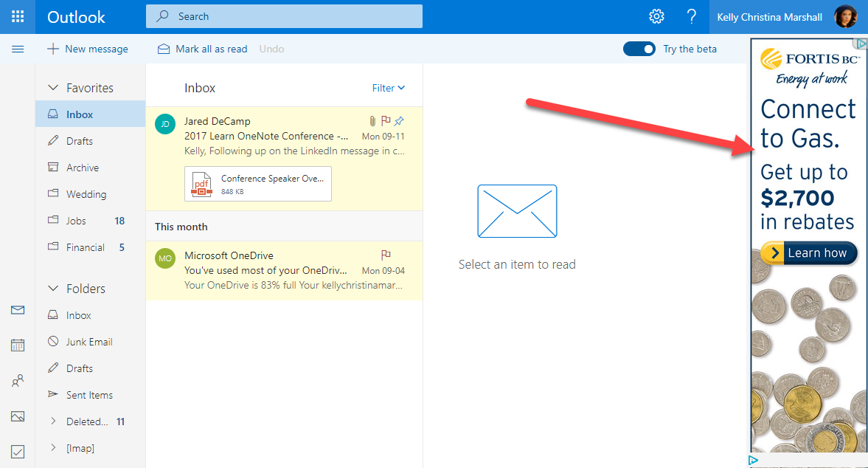Click the pin icon on Jared DeCamp email

(x=399, y=121)
